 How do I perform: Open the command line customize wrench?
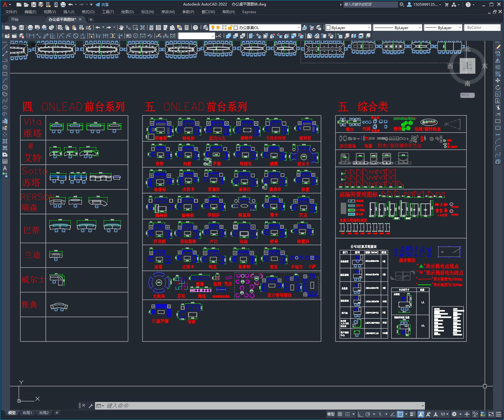click(x=91, y=406)
